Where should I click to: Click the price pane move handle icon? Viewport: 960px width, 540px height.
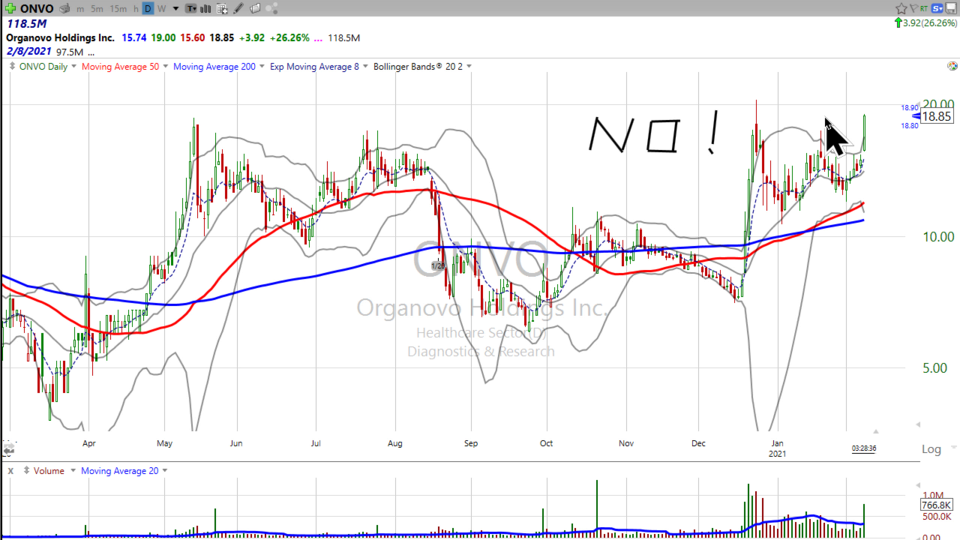point(12,66)
